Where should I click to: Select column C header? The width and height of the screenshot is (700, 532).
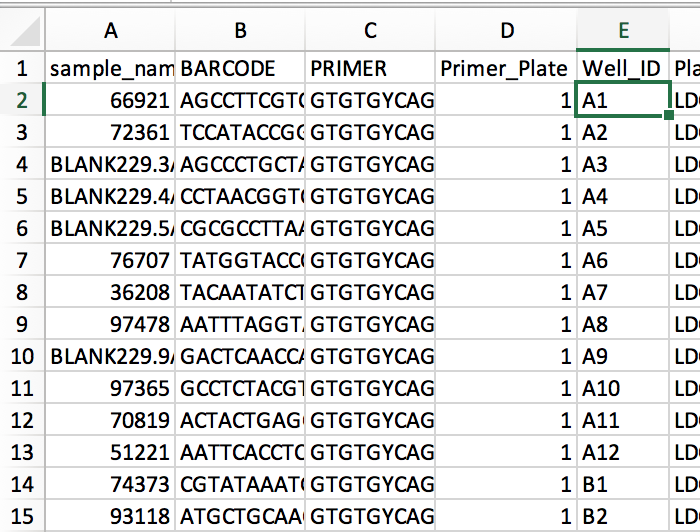370,30
